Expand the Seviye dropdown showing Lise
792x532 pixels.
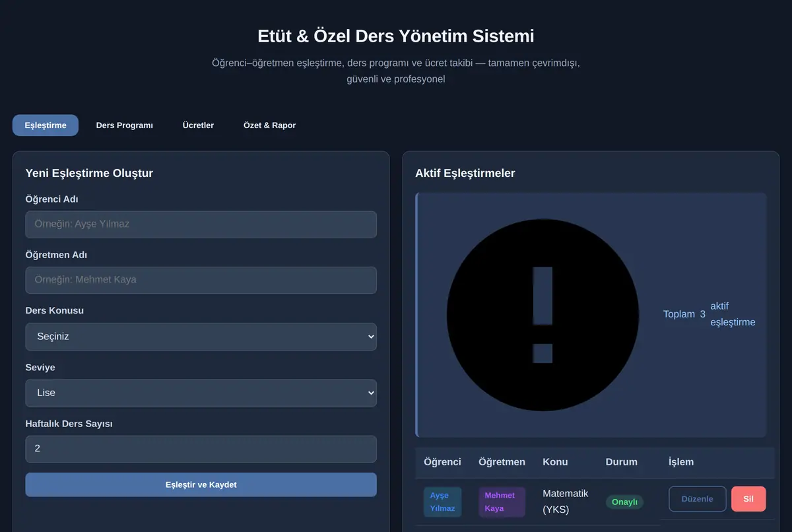pos(201,393)
